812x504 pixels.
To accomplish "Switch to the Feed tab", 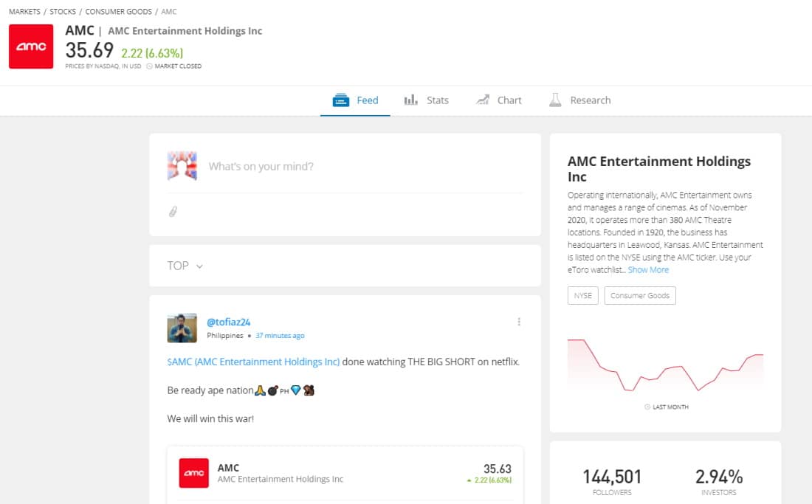I will (x=355, y=100).
